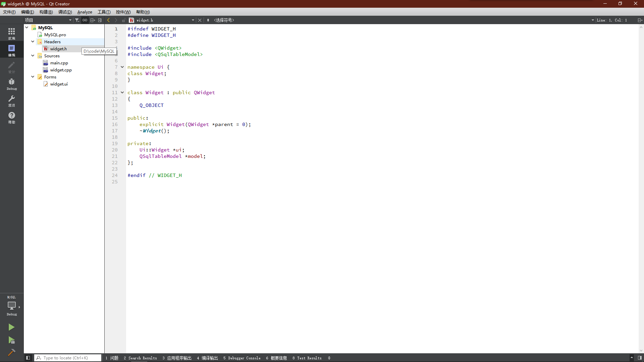Show the 应用程序输出 pane

point(177,358)
